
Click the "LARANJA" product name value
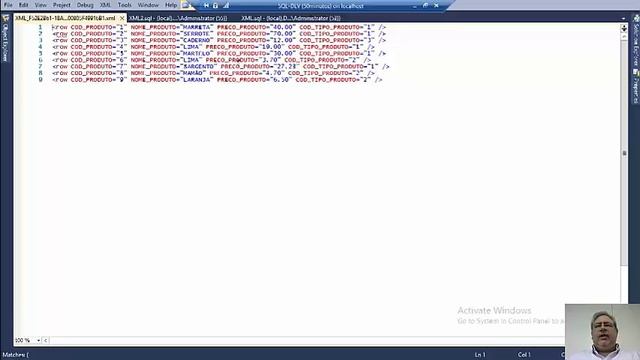click(197, 80)
